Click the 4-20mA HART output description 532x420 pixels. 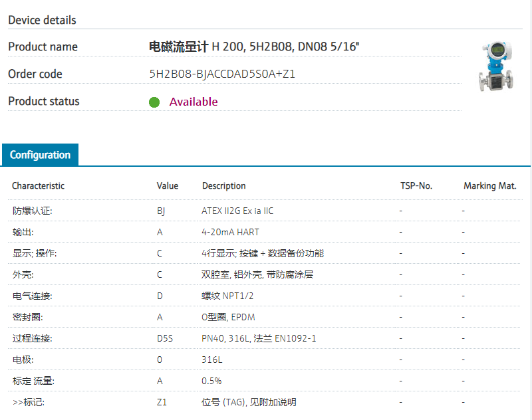pyautogui.click(x=230, y=232)
